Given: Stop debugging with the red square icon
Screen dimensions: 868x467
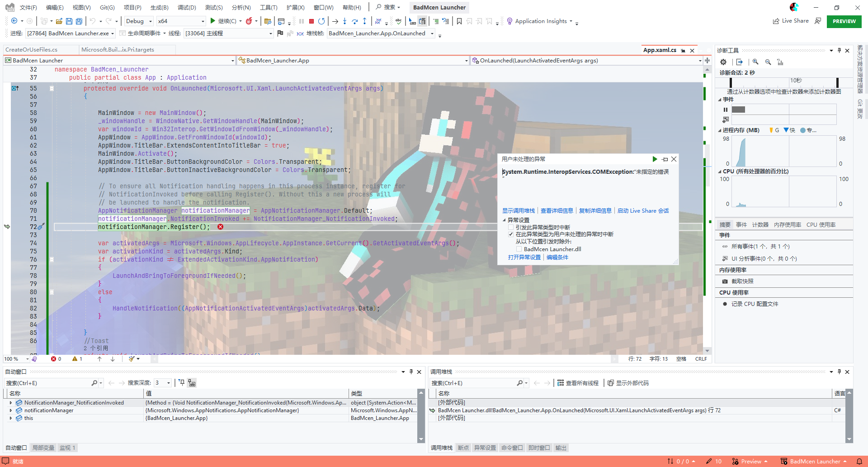Looking at the screenshot, I should coord(311,21).
